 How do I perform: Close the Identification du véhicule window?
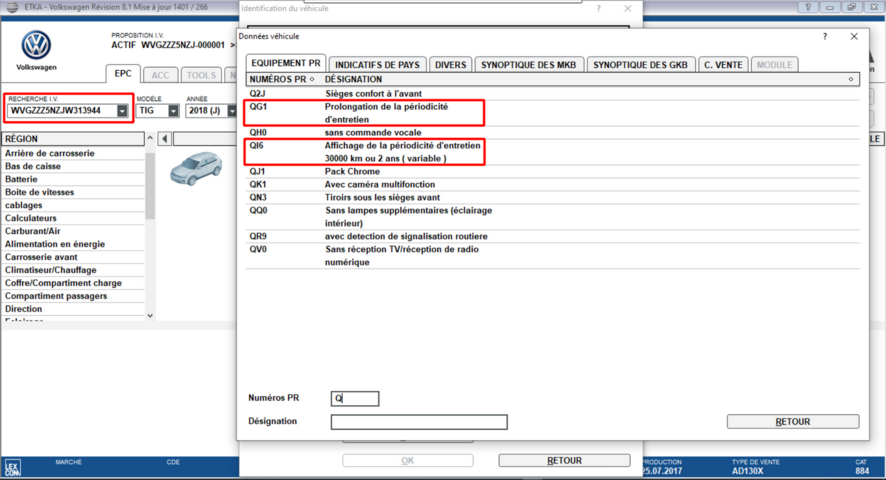628,8
